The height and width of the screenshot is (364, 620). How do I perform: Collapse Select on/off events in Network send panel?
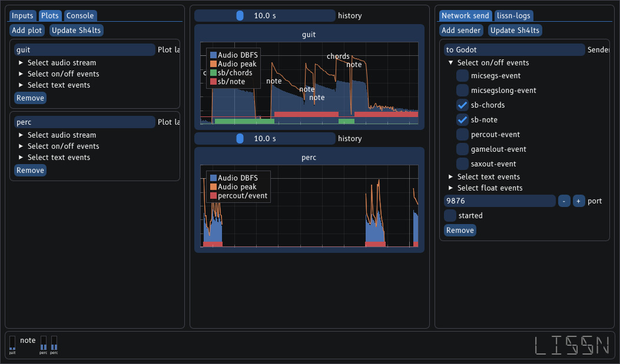[x=451, y=62]
